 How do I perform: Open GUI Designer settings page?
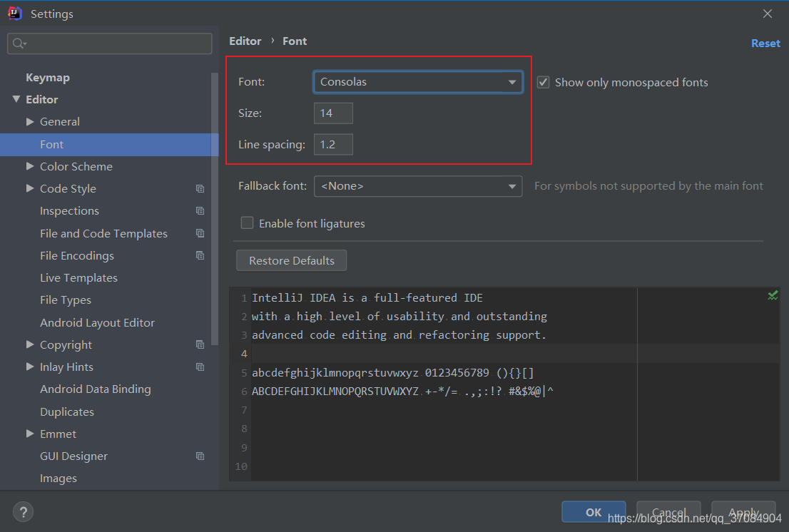pos(73,456)
